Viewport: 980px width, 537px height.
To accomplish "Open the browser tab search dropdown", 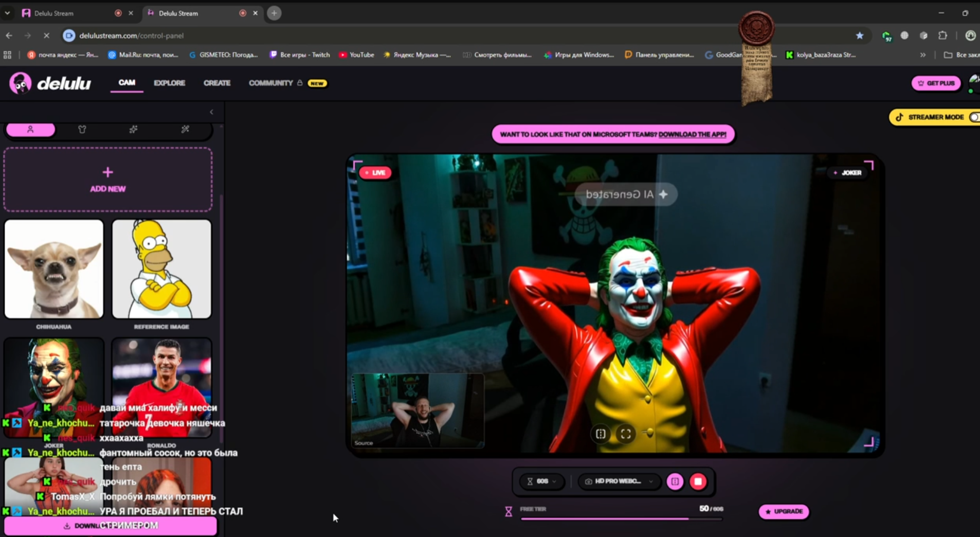I will pyautogui.click(x=7, y=13).
